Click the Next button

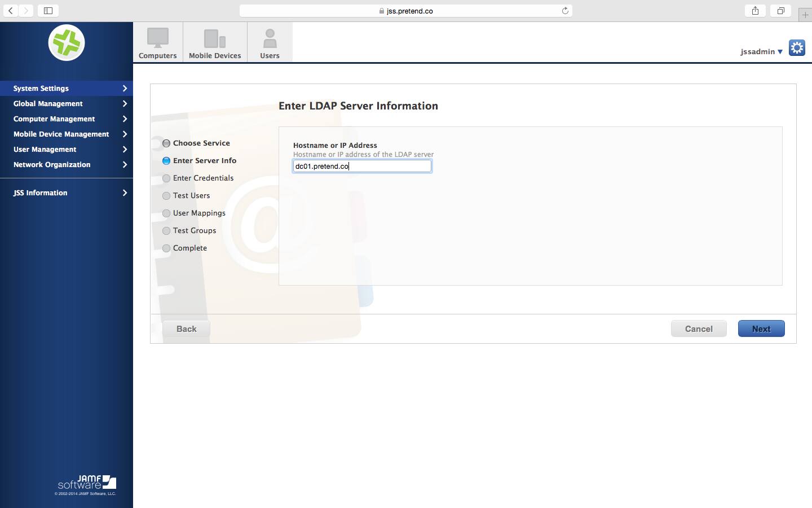(x=761, y=329)
